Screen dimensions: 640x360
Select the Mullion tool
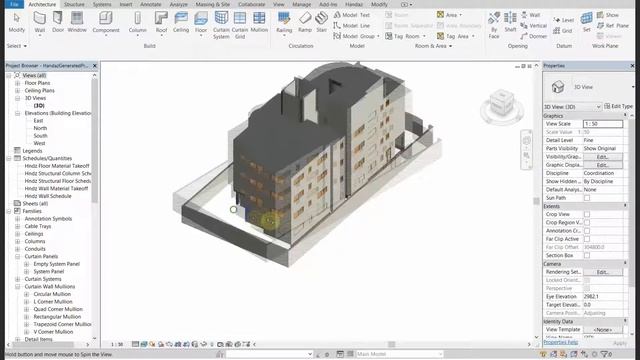coord(259,22)
